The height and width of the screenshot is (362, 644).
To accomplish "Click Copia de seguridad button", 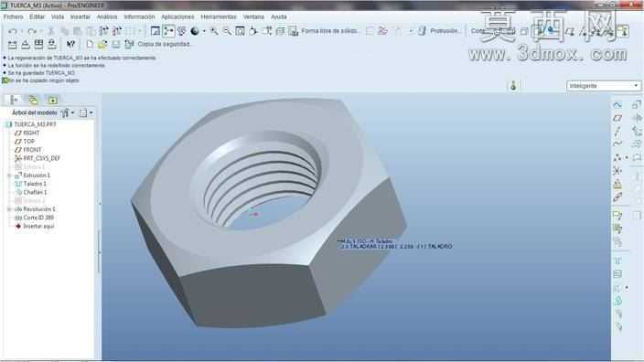I will pyautogui.click(x=157, y=44).
